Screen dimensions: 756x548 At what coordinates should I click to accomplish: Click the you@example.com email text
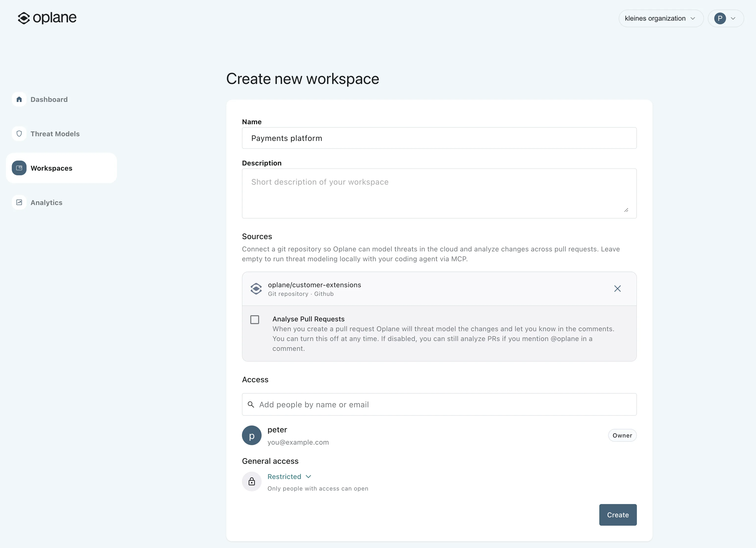click(298, 442)
